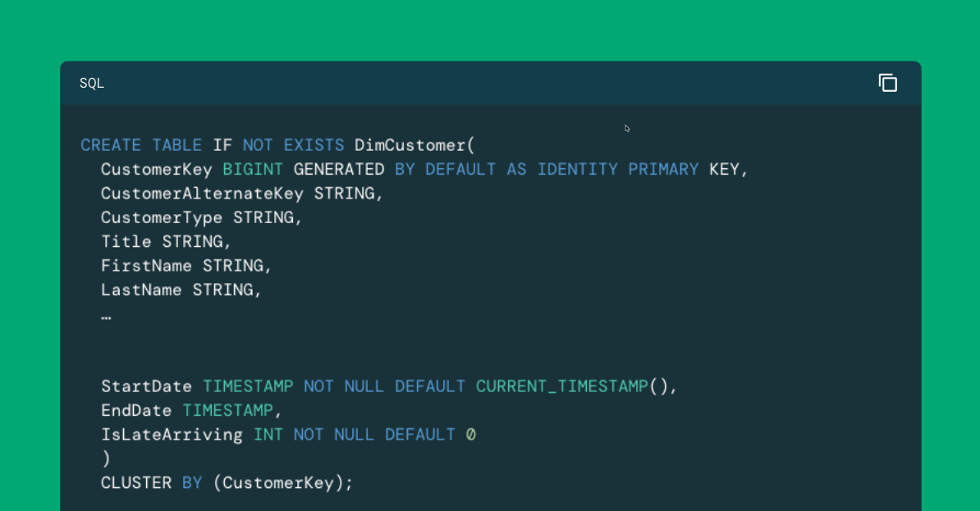Click the DimCustomer table name
The image size is (980, 511).
(x=410, y=145)
